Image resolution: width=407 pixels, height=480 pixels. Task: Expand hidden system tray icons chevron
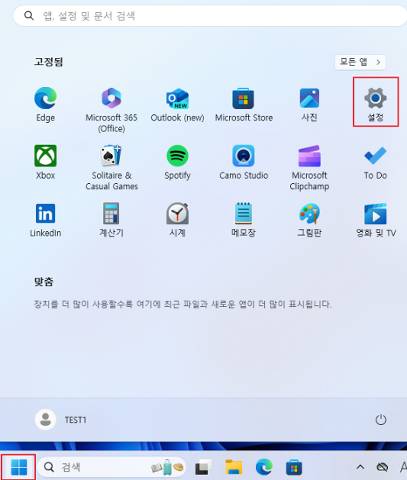click(360, 467)
